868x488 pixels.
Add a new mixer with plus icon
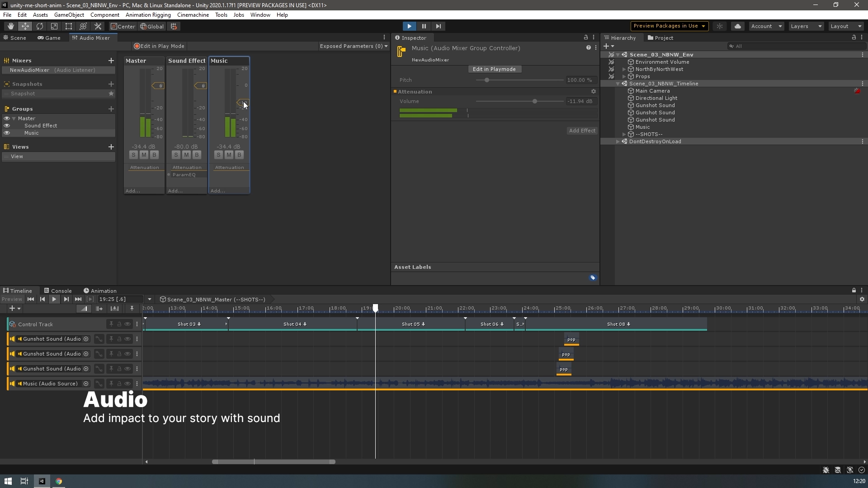(x=111, y=61)
